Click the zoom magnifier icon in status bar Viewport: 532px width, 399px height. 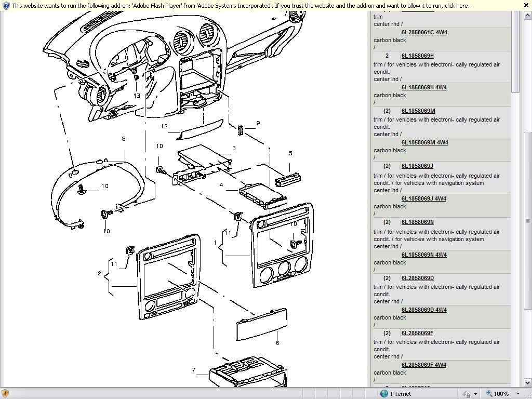point(489,394)
